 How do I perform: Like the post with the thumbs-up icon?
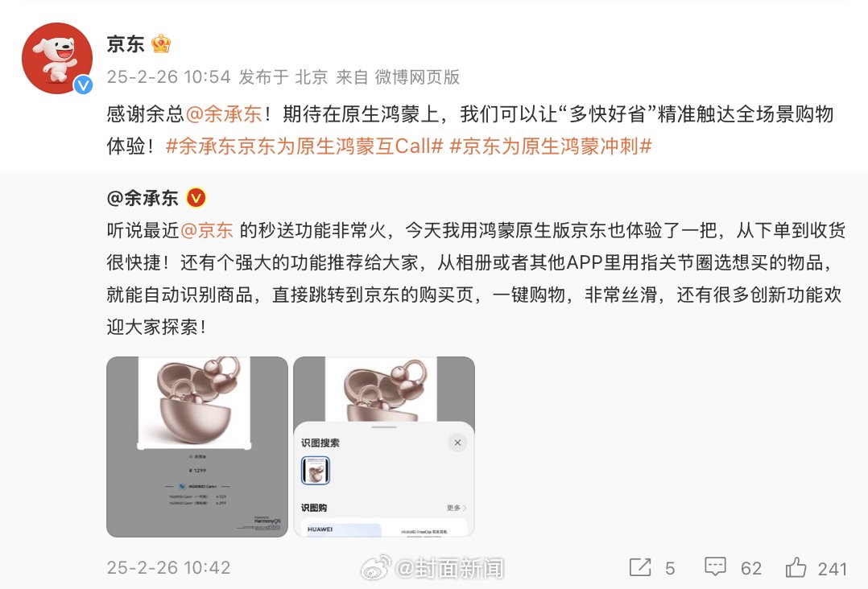[796, 567]
